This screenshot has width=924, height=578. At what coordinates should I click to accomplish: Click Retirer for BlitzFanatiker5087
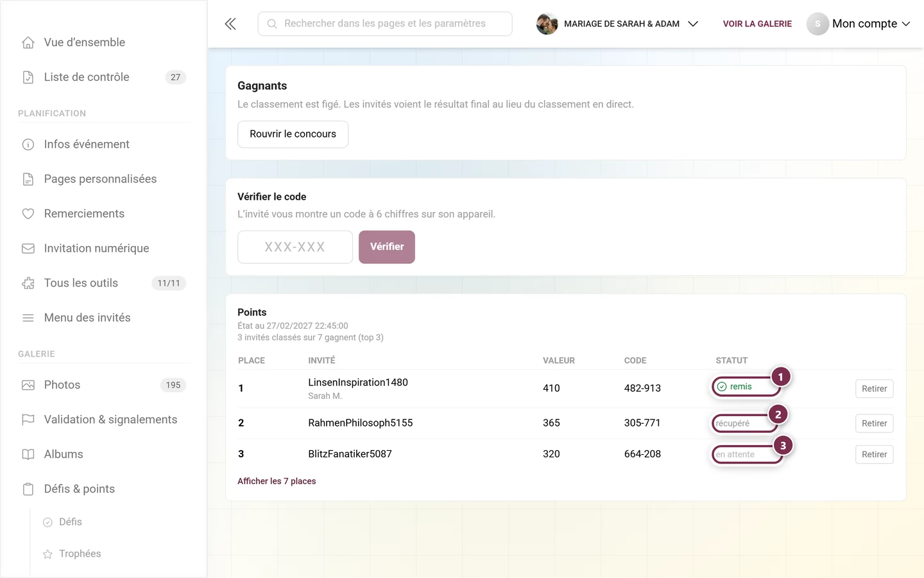[x=874, y=454]
